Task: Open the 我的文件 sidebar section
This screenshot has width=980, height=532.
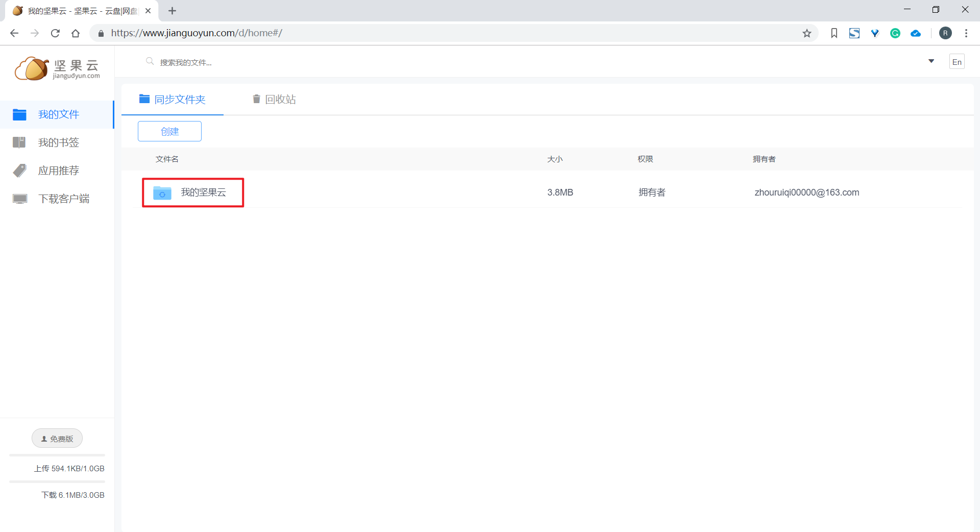Action: pyautogui.click(x=58, y=114)
